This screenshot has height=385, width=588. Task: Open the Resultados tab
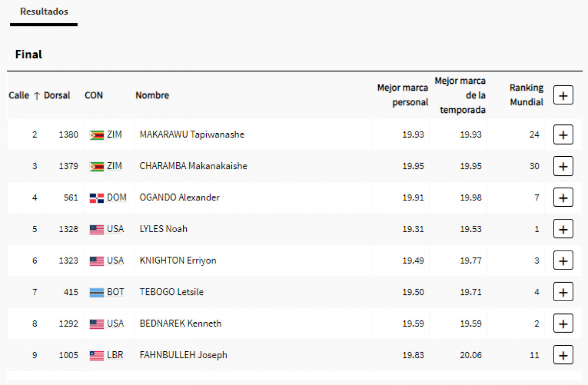(44, 12)
